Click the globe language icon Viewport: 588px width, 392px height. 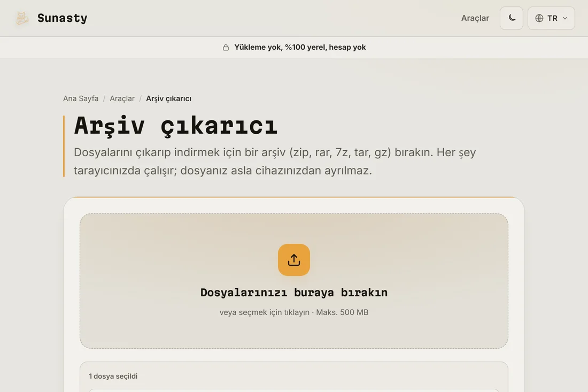click(x=539, y=18)
